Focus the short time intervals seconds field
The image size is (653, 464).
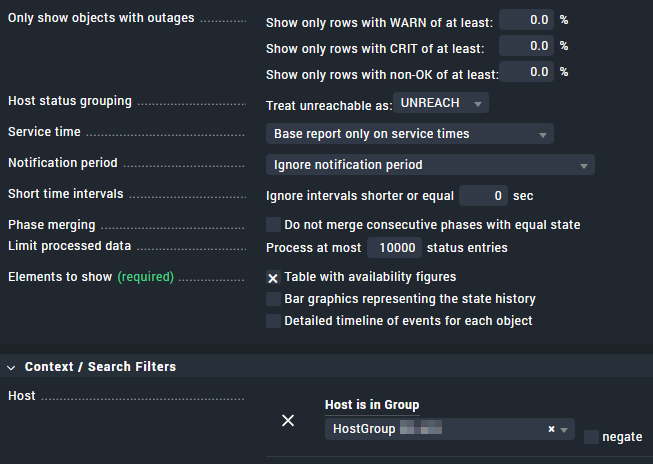point(484,196)
